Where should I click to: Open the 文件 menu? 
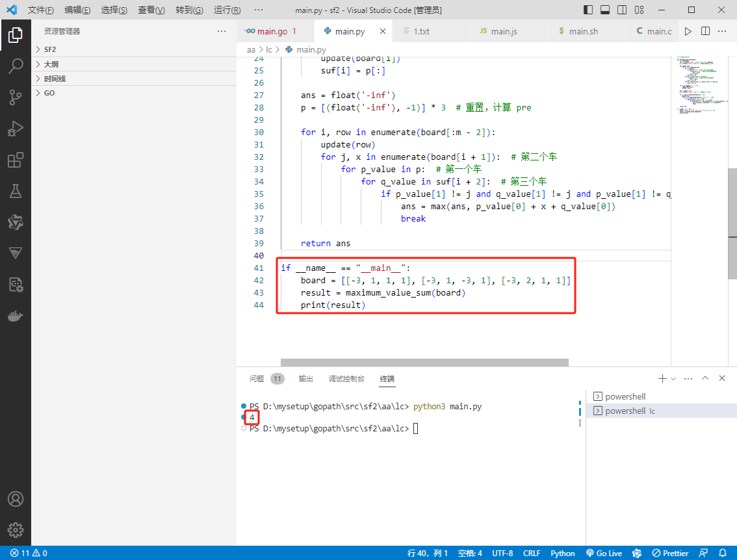40,10
